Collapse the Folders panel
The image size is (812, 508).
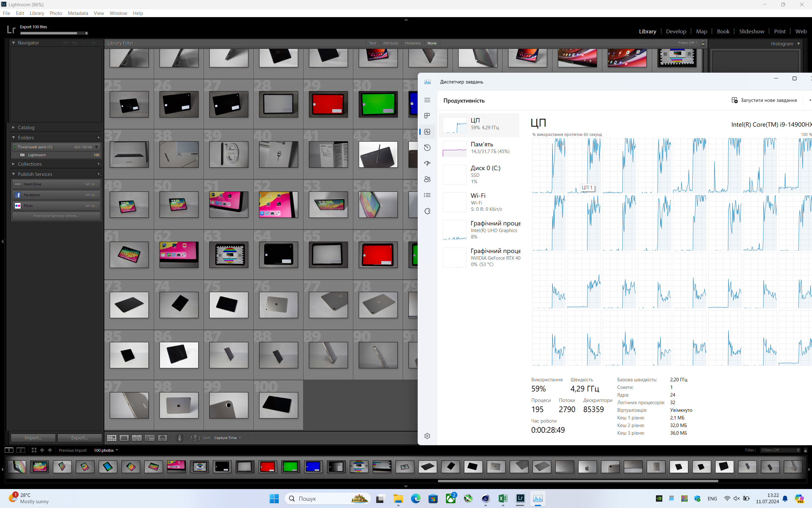[13, 138]
